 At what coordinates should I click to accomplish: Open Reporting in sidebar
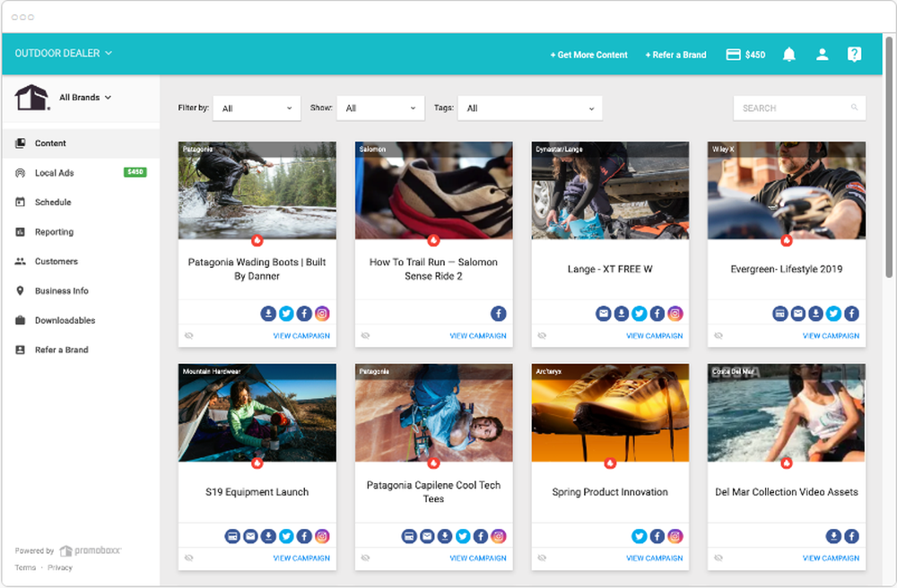pyautogui.click(x=82, y=232)
